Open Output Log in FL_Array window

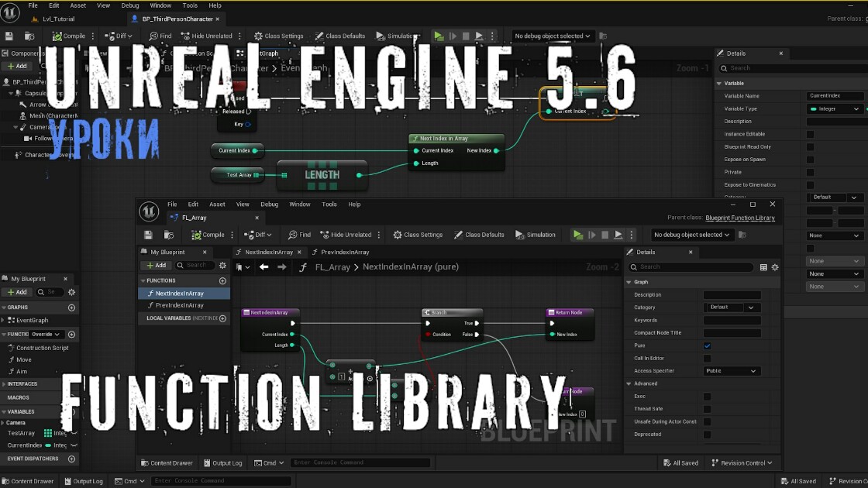pos(222,463)
